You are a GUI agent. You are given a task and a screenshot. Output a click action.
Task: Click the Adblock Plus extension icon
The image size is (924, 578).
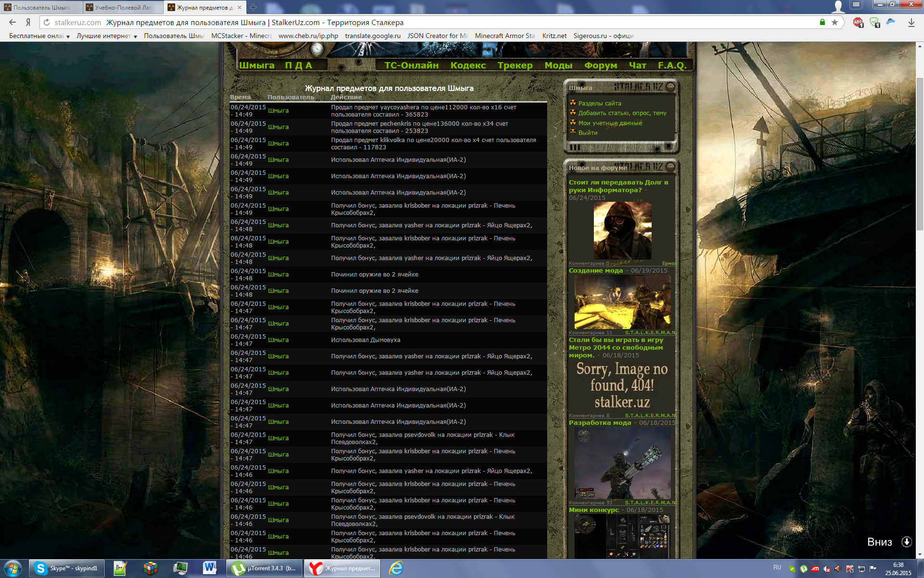point(858,22)
